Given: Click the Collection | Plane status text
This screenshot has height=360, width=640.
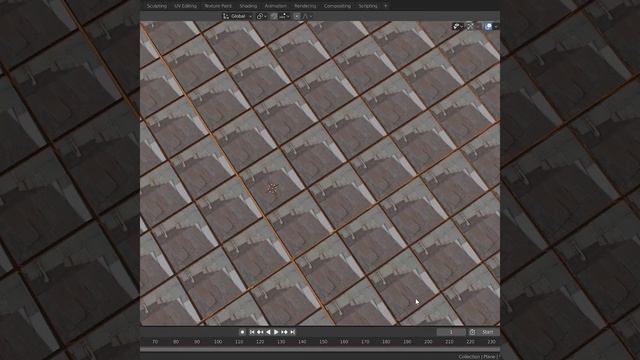Looking at the screenshot, I should (x=478, y=357).
